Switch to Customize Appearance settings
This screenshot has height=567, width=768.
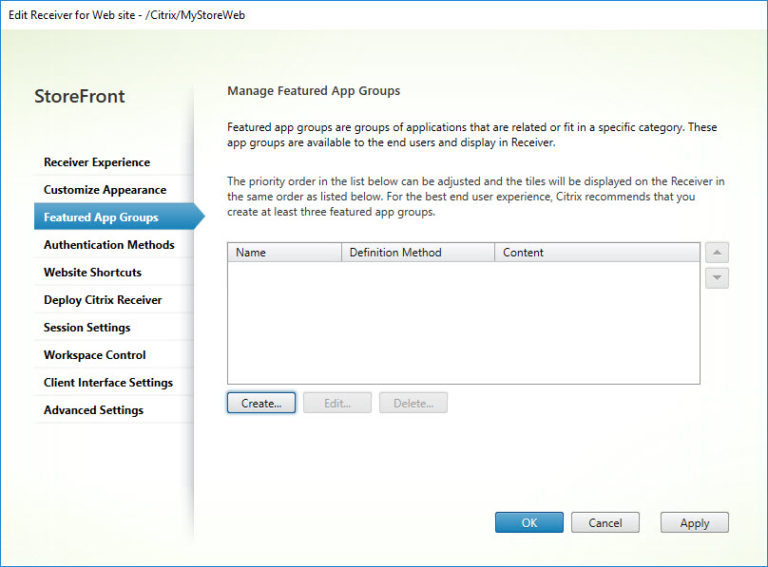105,189
